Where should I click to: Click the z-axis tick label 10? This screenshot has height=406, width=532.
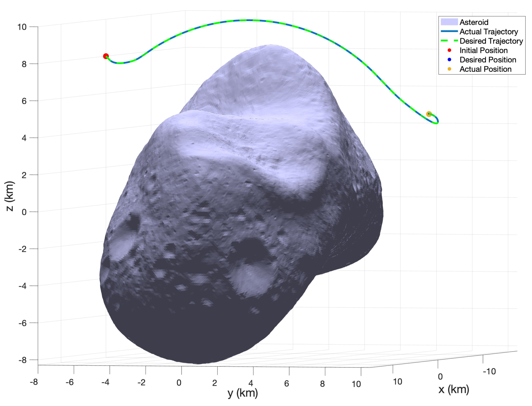(22, 27)
